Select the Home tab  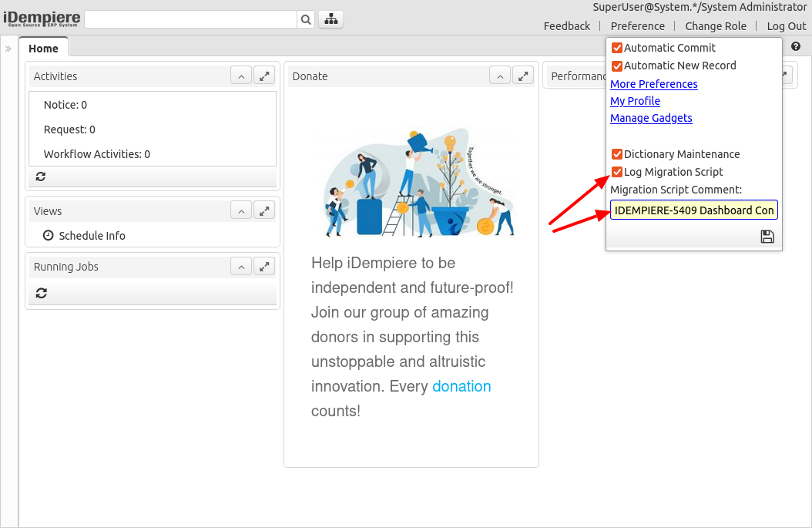coord(43,48)
